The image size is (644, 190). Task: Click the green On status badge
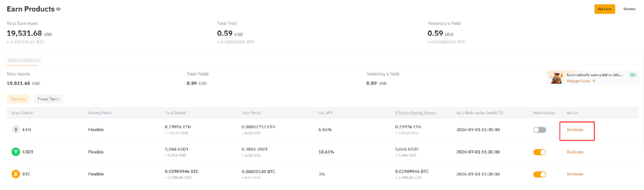click(633, 75)
